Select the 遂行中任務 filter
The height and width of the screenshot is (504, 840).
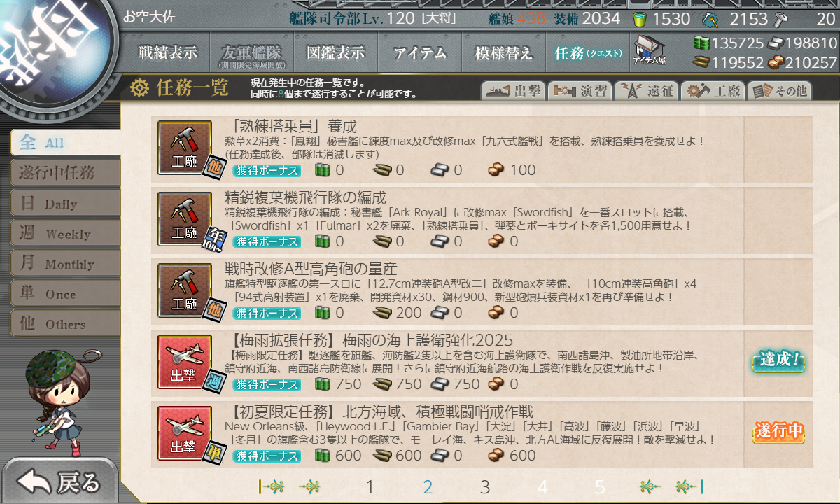[x=65, y=172]
